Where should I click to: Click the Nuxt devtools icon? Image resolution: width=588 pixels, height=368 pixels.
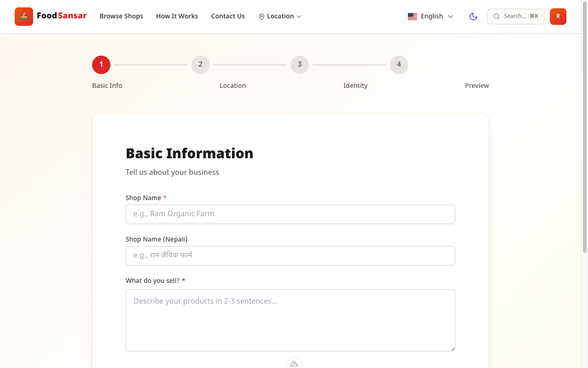(x=294, y=363)
